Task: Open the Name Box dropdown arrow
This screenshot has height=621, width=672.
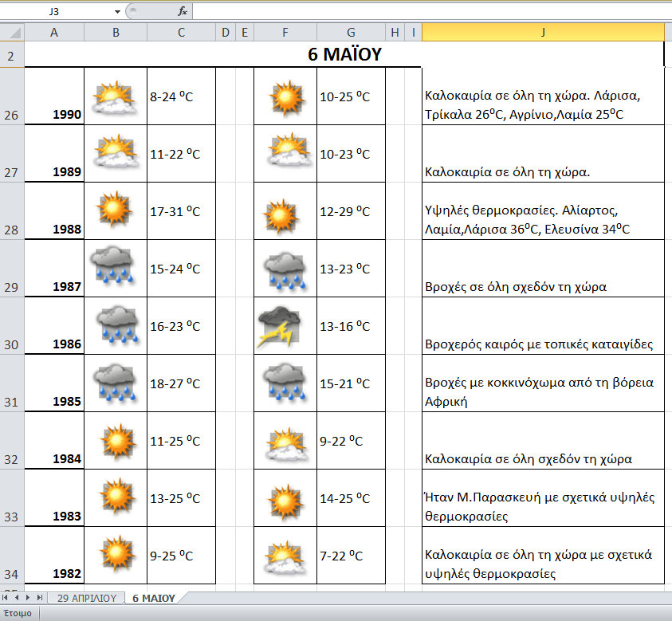Action: pyautogui.click(x=117, y=12)
